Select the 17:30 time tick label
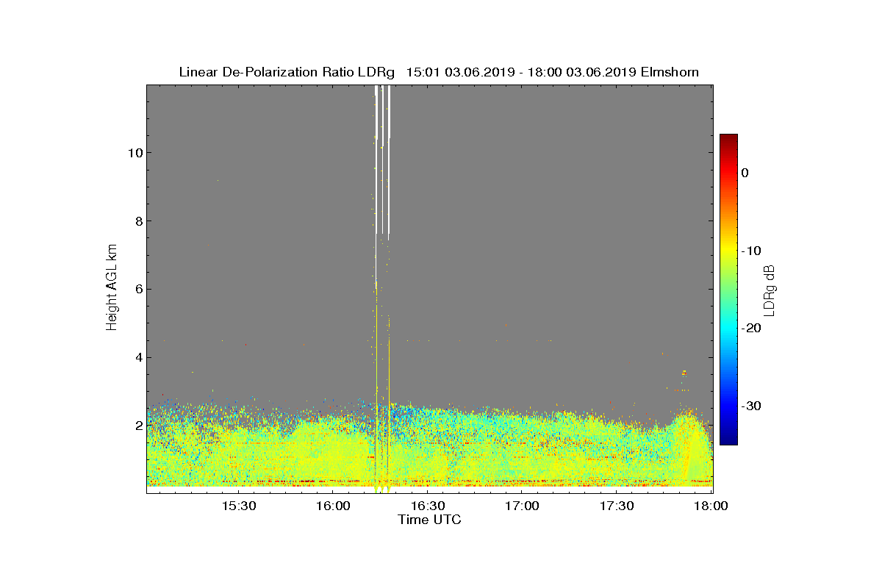 pyautogui.click(x=617, y=506)
